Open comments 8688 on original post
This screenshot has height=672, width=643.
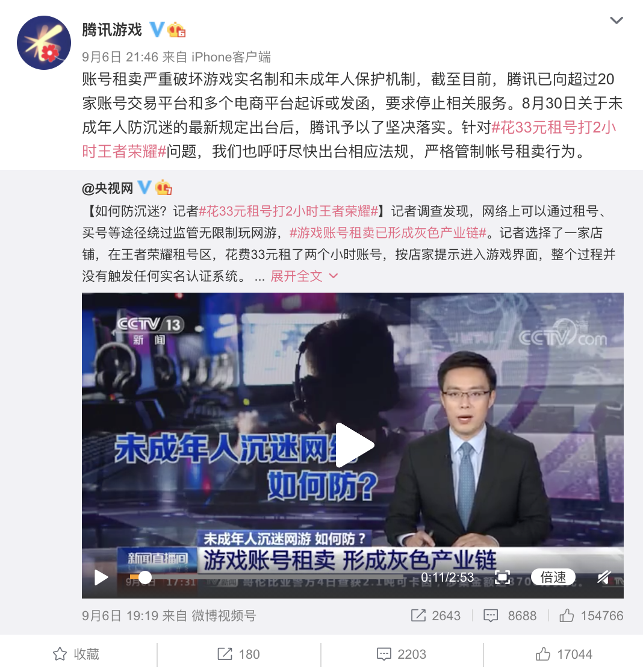click(x=510, y=615)
